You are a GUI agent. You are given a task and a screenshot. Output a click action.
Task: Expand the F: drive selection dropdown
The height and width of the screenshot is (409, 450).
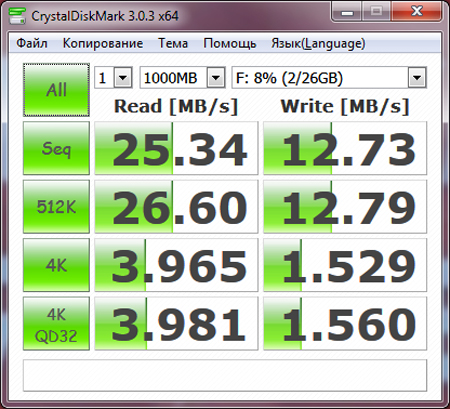pyautogui.click(x=417, y=78)
